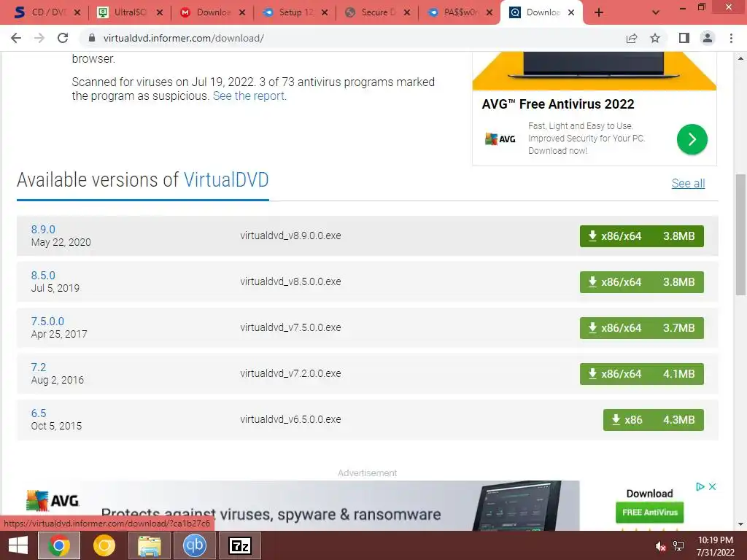The width and height of the screenshot is (747, 560).
Task: Download virtualdvd_v7.2.0.0.exe 4.1MB
Action: tap(641, 374)
